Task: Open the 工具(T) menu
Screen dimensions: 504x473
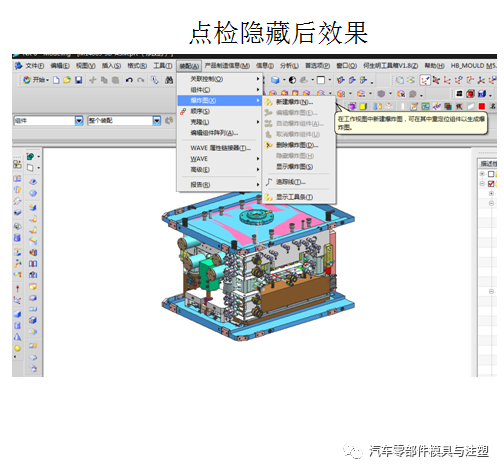Action: 163,66
